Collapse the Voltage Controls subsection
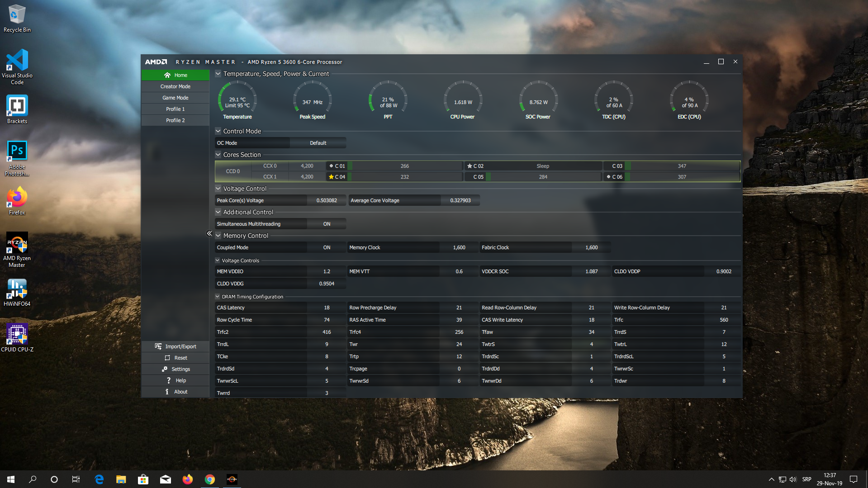Screen dimensions: 868x488 click(218, 261)
